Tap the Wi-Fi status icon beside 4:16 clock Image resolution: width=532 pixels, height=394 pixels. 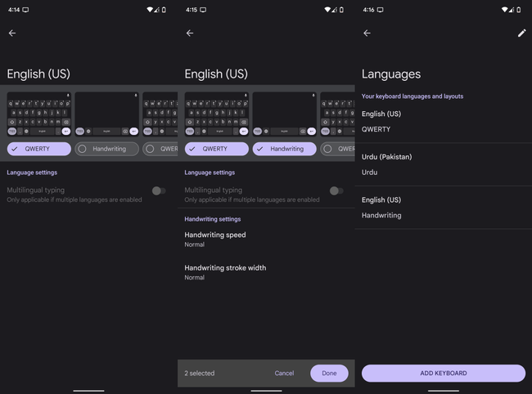point(504,10)
